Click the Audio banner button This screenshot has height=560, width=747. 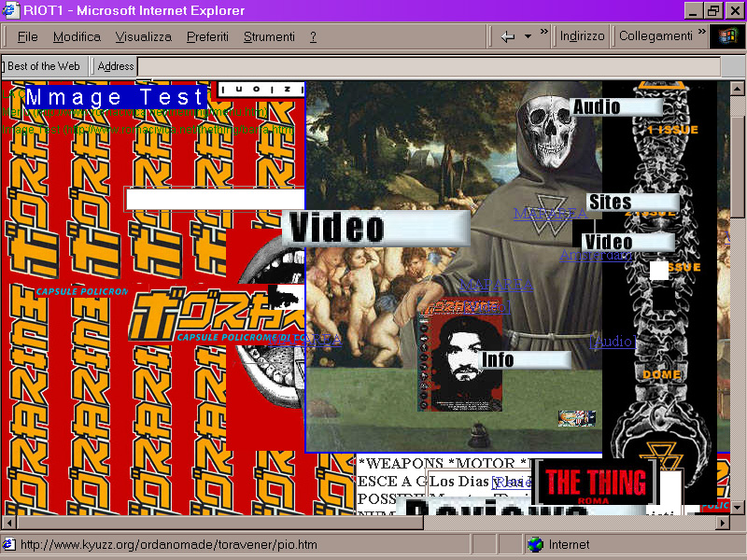[x=616, y=107]
